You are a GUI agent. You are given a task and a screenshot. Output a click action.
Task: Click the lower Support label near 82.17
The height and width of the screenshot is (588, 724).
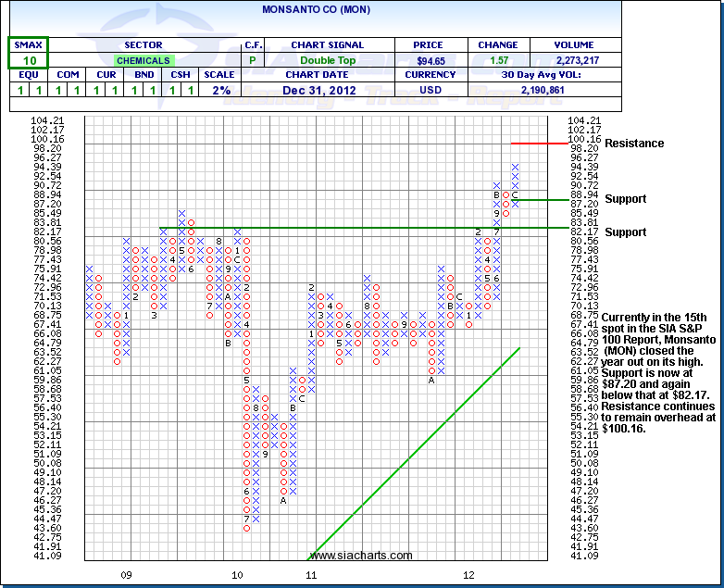click(625, 231)
